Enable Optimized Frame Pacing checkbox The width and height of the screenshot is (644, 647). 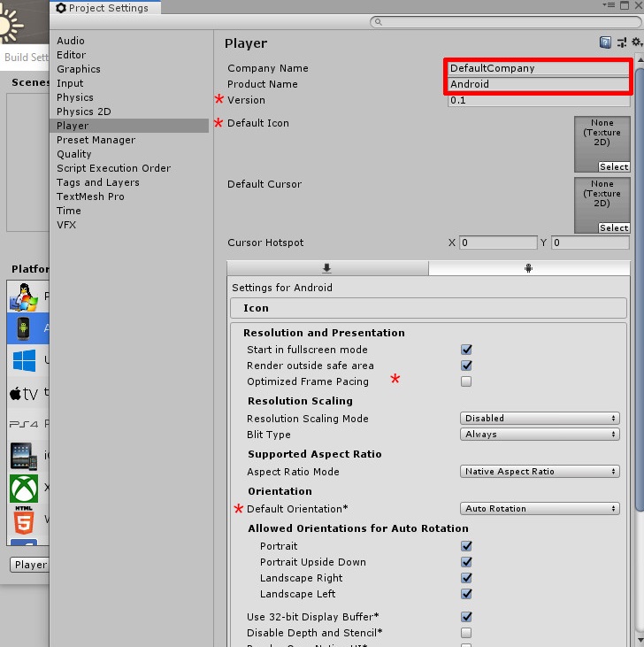(x=466, y=381)
